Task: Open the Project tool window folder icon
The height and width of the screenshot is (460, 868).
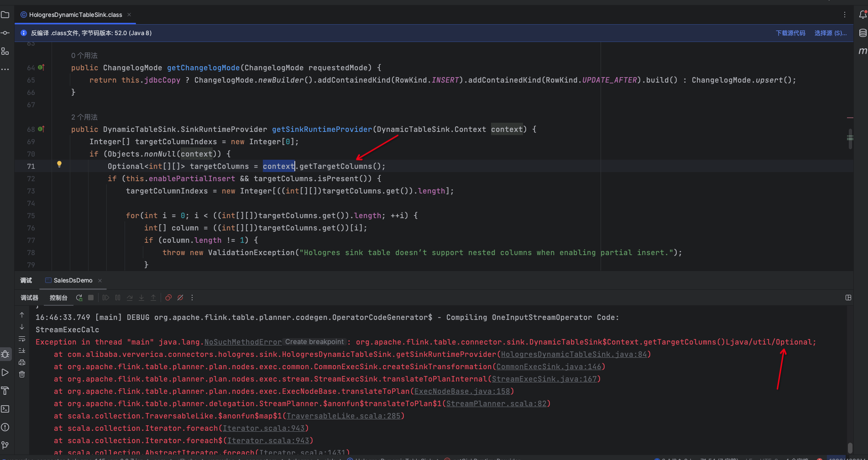Action: click(x=5, y=15)
